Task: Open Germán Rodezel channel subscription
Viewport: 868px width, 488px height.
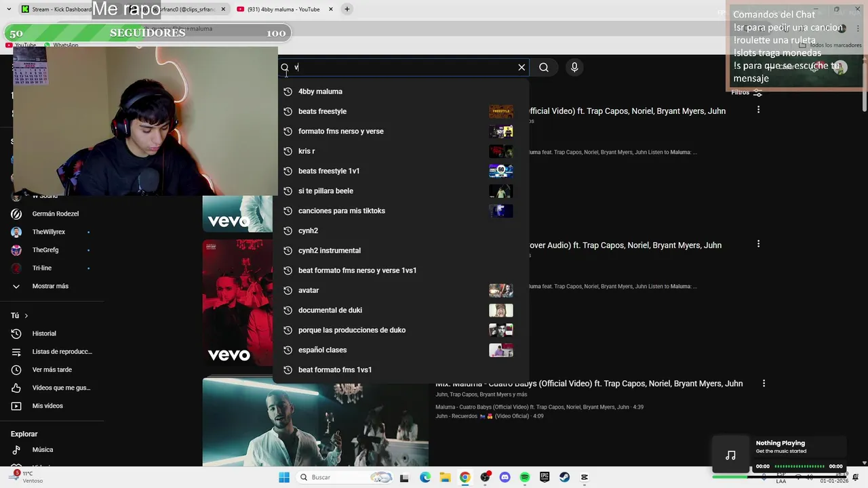Action: (52, 213)
